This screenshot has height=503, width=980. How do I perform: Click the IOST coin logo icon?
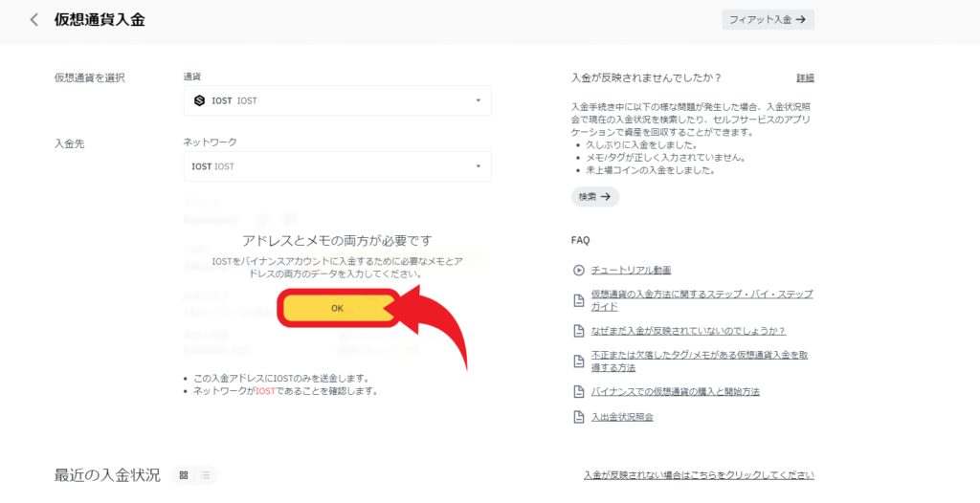pyautogui.click(x=199, y=100)
